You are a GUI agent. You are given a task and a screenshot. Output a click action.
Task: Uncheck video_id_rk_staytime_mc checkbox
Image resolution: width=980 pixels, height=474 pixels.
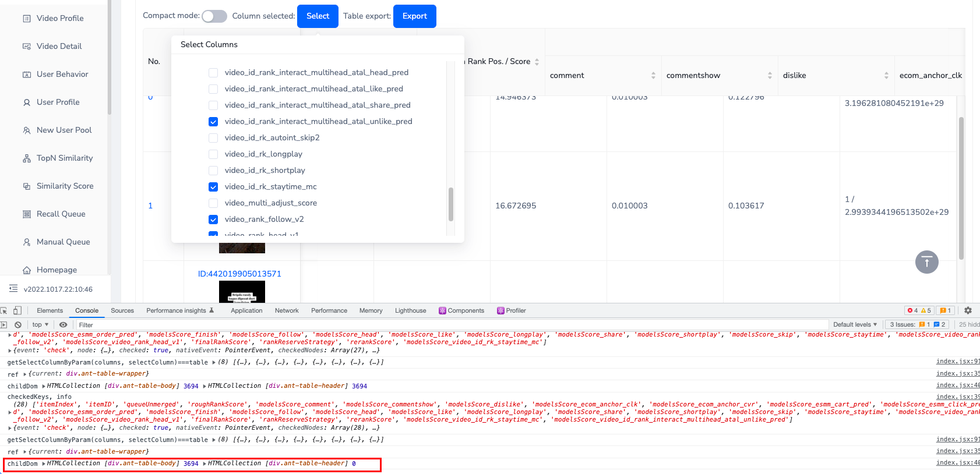point(213,187)
